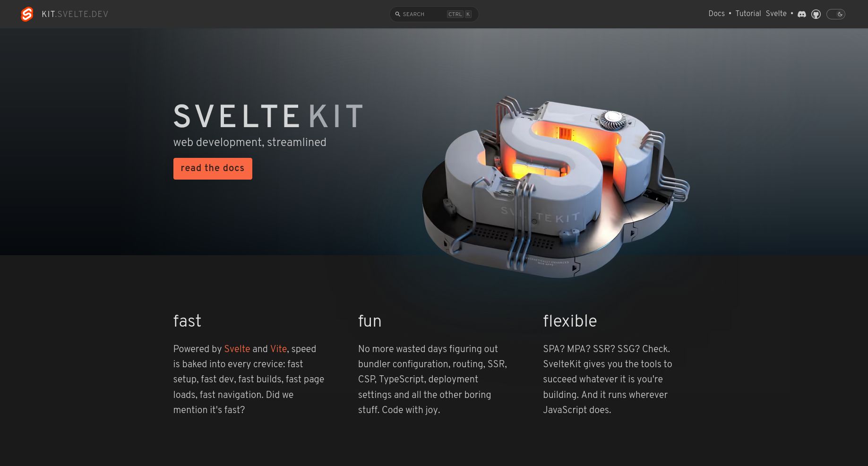The width and height of the screenshot is (868, 466).
Task: Open the Docs nav item
Action: point(716,14)
